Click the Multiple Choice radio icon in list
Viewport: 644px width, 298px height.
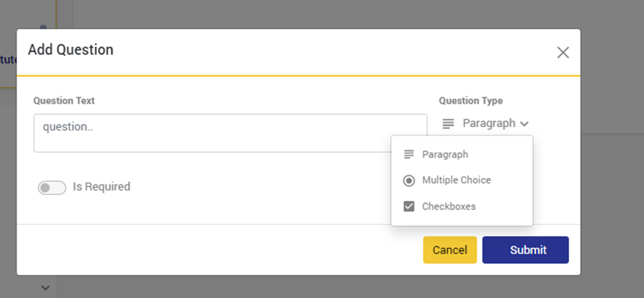click(x=409, y=181)
